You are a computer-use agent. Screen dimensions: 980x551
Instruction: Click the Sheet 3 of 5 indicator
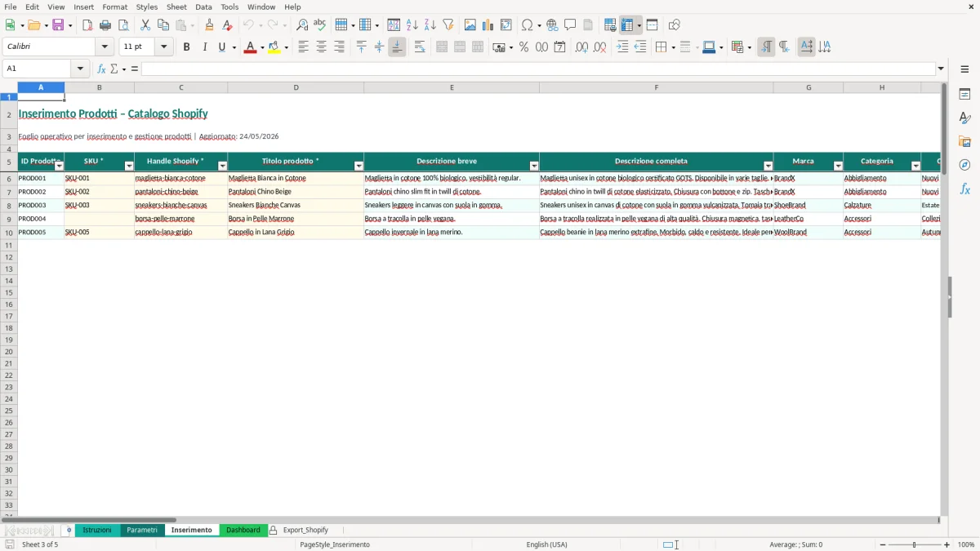pos(40,544)
